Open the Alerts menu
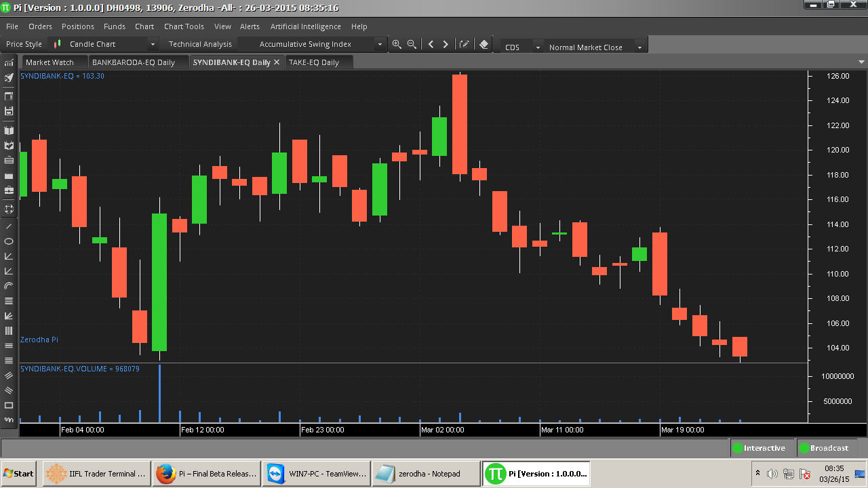 click(x=250, y=26)
